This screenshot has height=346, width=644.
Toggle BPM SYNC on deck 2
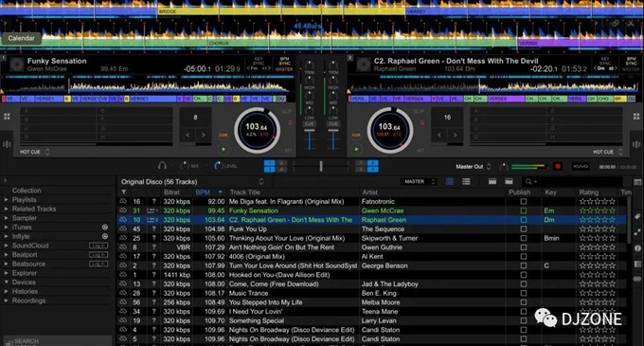(x=632, y=62)
